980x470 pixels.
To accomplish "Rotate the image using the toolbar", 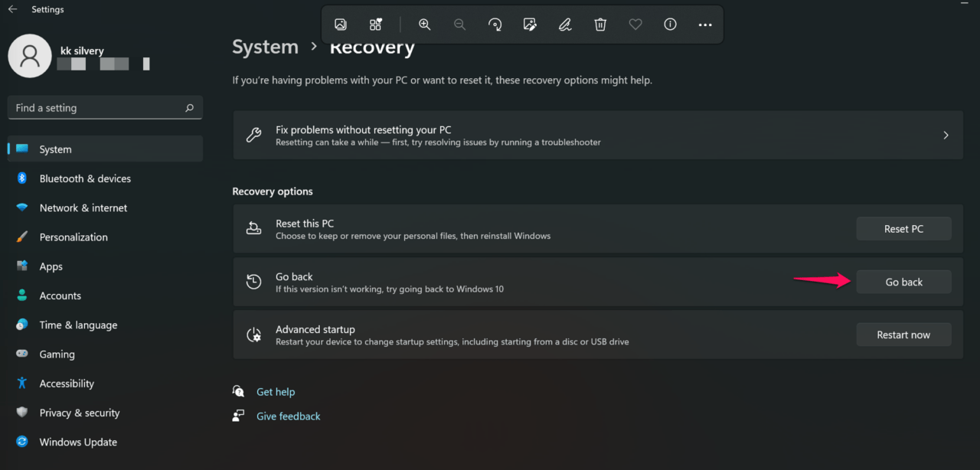I will pyautogui.click(x=495, y=24).
